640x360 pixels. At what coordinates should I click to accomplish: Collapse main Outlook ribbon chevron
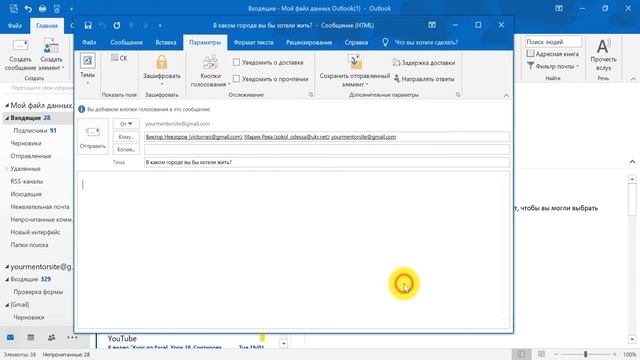click(633, 79)
